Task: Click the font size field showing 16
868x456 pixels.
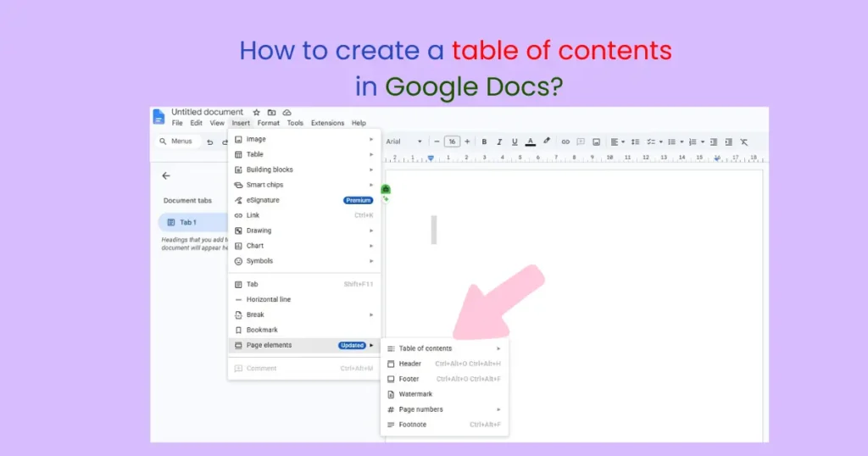Action: tap(452, 142)
